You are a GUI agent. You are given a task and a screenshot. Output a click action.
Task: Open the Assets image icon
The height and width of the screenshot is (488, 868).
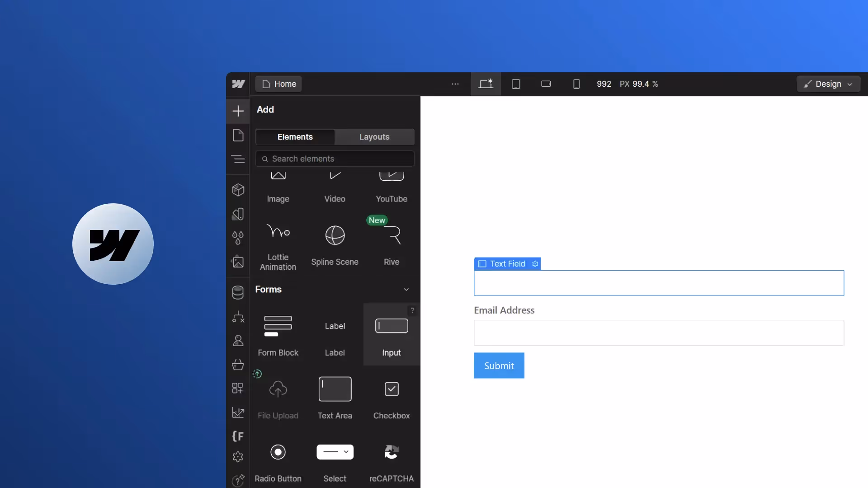[238, 262]
